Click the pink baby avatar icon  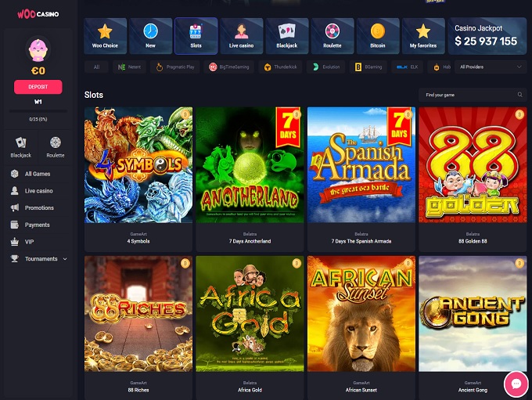point(38,50)
